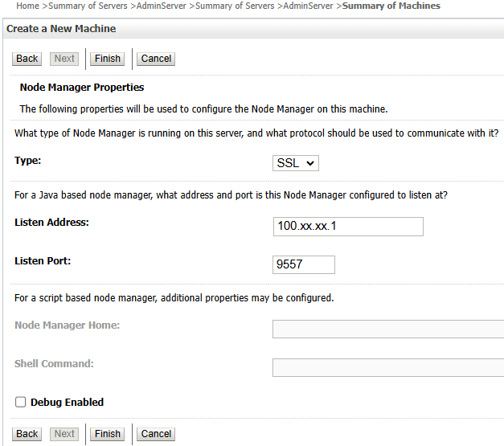Click the Node Manager Properties heading

coord(82,88)
